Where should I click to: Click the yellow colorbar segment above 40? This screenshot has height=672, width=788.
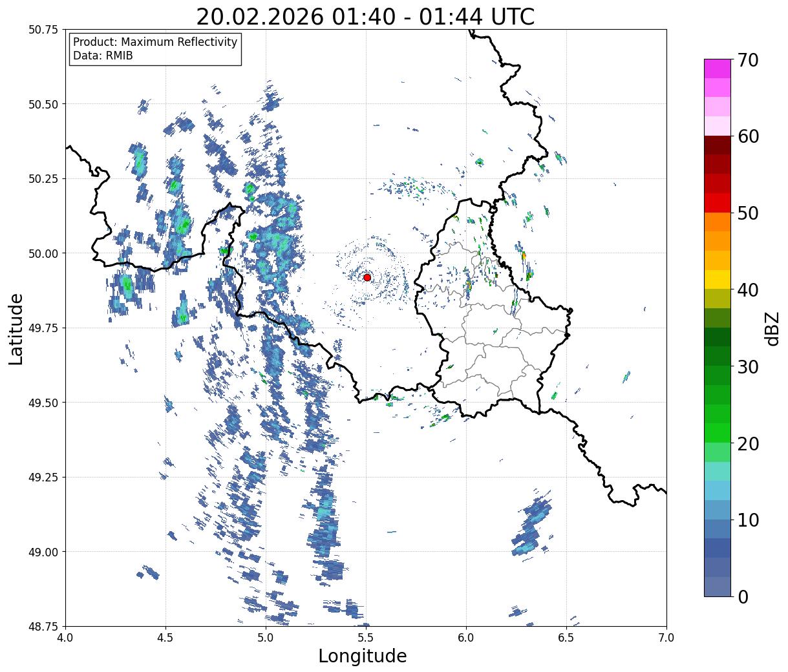pyautogui.click(x=718, y=279)
